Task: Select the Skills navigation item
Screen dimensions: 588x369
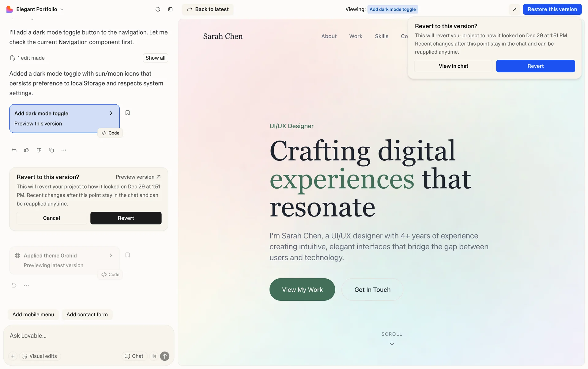Action: (x=381, y=36)
